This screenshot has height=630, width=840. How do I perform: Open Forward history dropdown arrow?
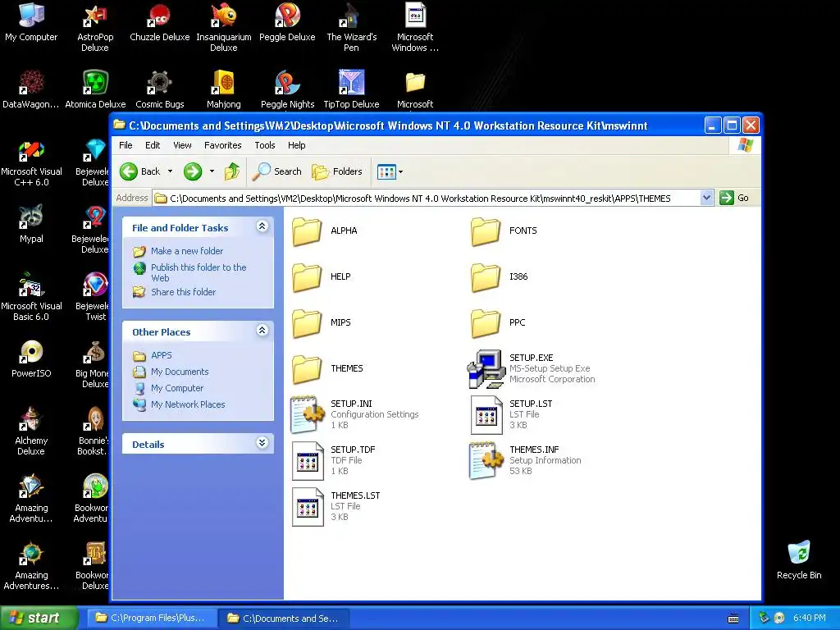(x=212, y=171)
